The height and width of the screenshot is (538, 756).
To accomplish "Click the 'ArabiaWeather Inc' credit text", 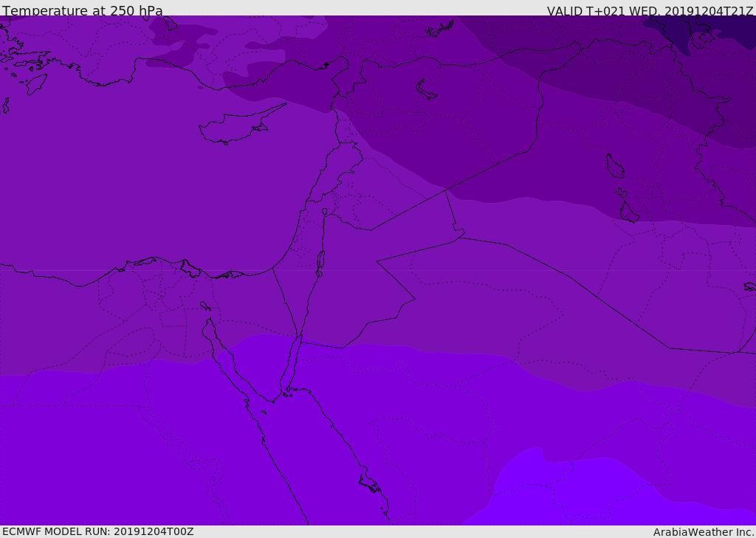I will (703, 532).
